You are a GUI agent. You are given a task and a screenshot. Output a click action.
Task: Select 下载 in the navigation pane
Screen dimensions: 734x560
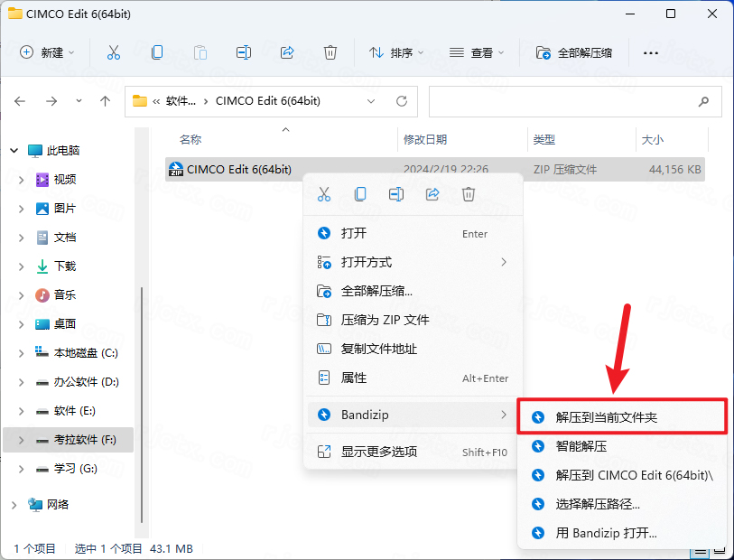coord(65,266)
